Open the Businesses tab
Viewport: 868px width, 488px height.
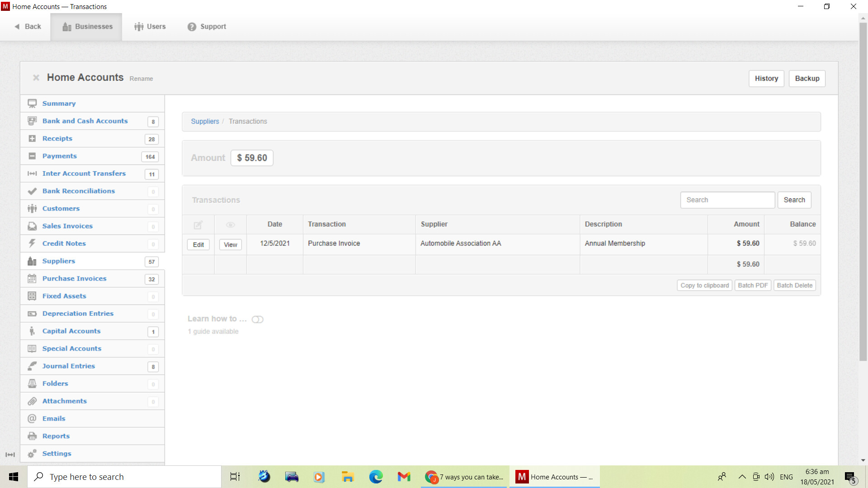pos(86,27)
